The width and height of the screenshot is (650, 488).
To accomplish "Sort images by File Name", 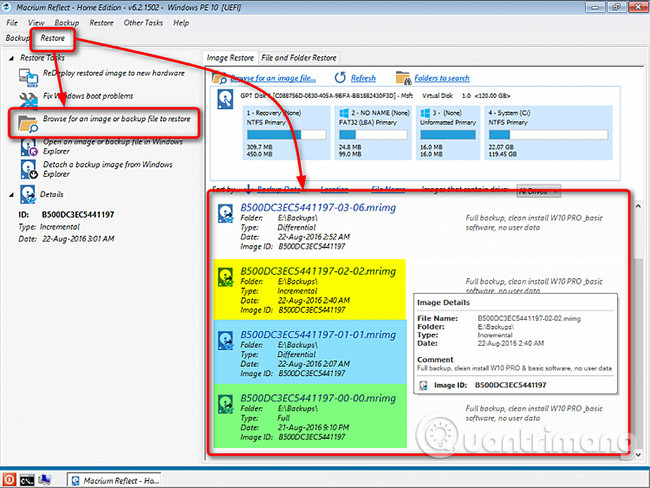I will click(x=388, y=188).
